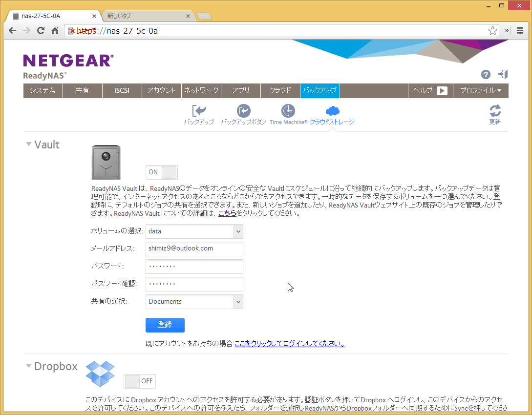Select the Cloud Storage (クラウドストレージ) icon
The height and width of the screenshot is (415, 532).
[x=332, y=111]
